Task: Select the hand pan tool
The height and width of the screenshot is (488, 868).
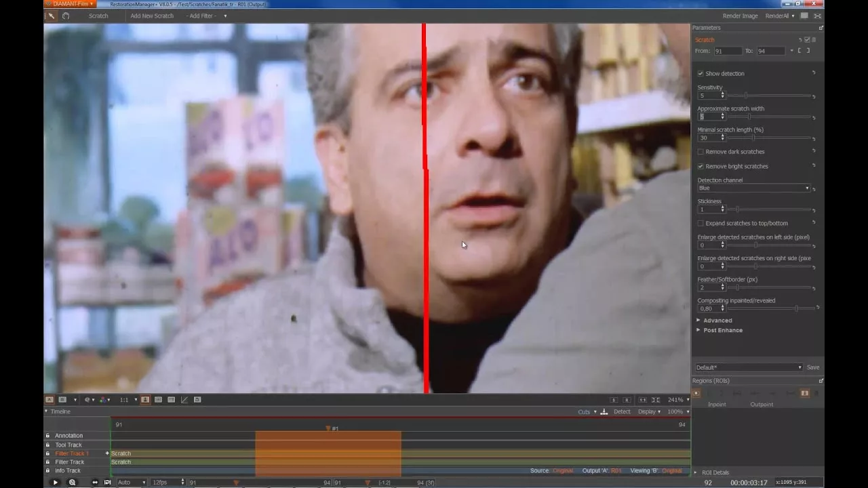Action: pos(66,16)
